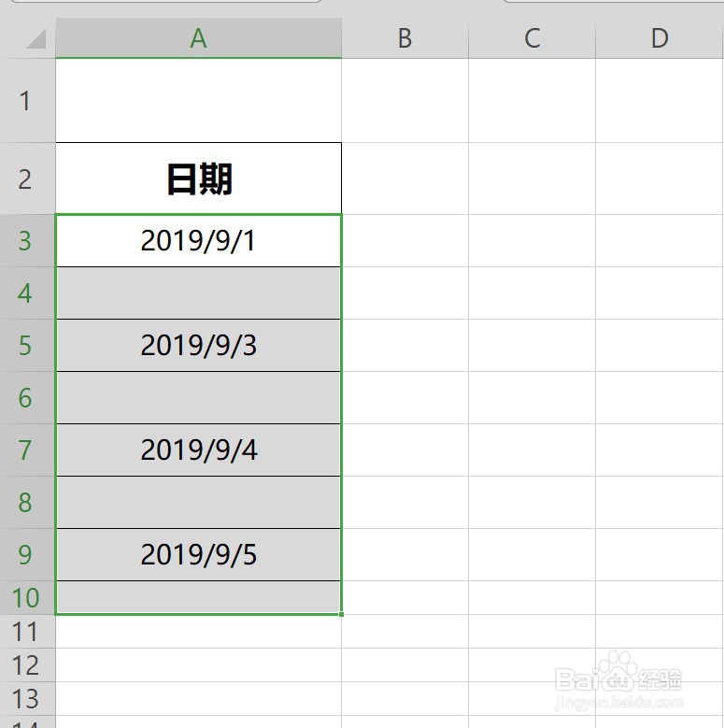Viewport: 724px width, 728px height.
Task: Click empty cell A8
Action: [199, 503]
